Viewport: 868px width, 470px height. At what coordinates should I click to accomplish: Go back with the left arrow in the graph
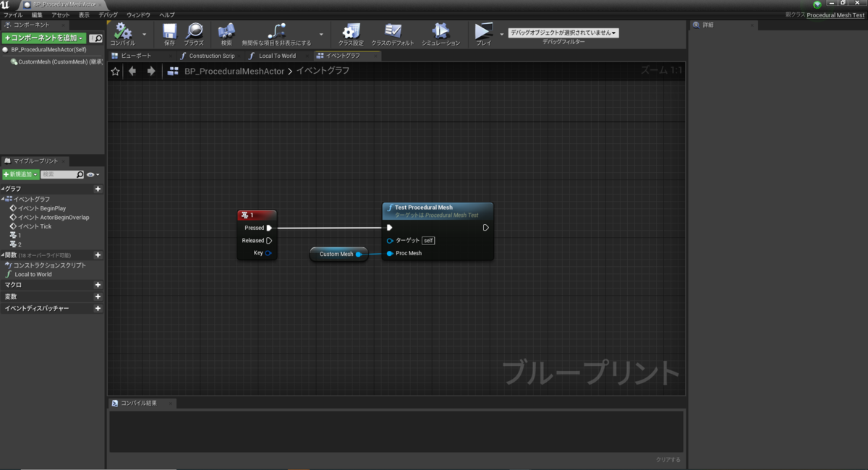(x=132, y=71)
